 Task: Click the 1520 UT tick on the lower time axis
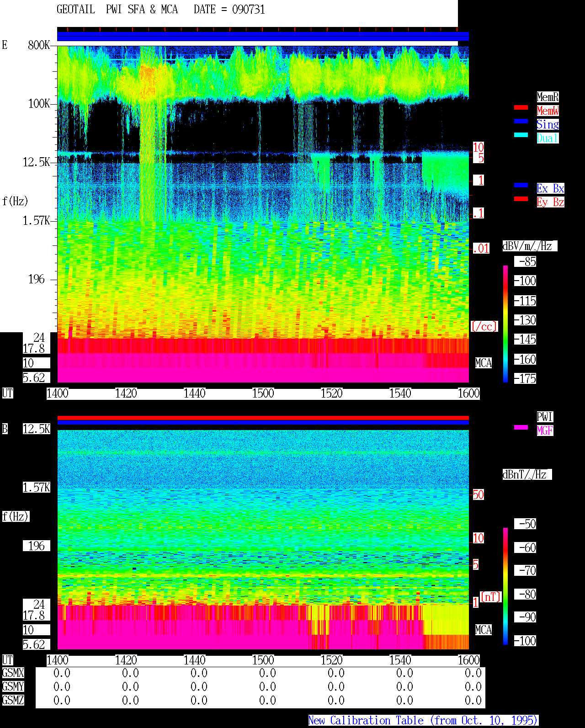pos(331,660)
